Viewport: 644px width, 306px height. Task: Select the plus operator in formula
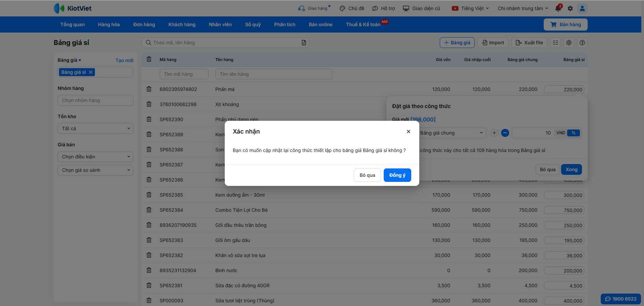point(494,133)
